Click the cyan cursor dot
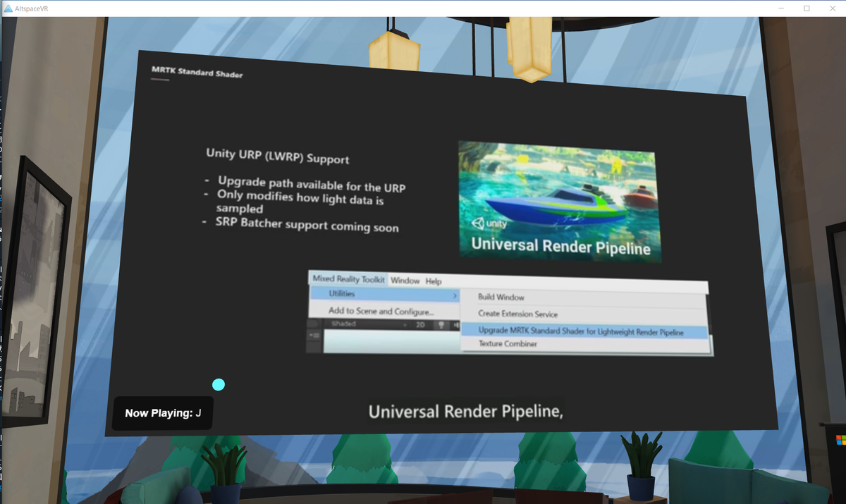Image resolution: width=846 pixels, height=504 pixels. click(x=219, y=384)
